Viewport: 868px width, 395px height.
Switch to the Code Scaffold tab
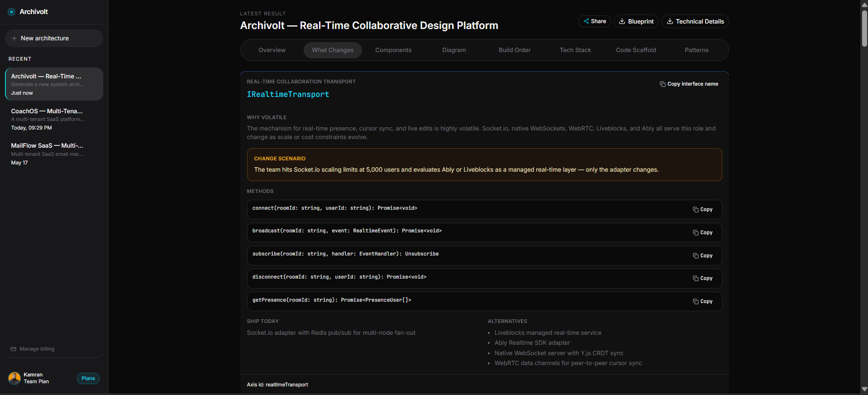(636, 50)
